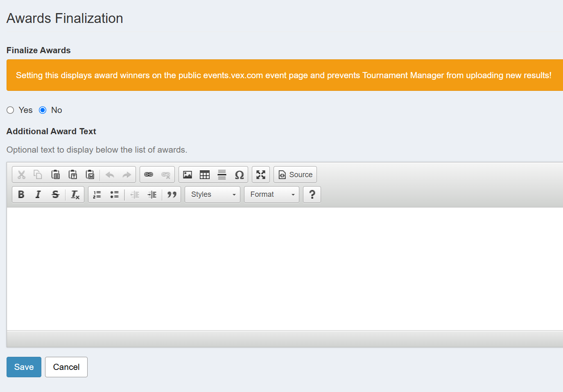
Task: Click the 'Awards Finalization' page title
Action: (x=65, y=18)
